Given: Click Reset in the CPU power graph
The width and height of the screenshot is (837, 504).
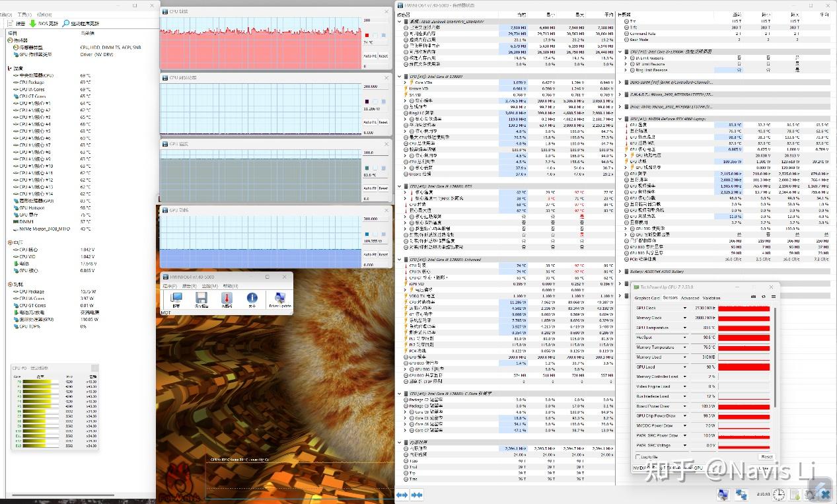Looking at the screenshot, I should [x=383, y=122].
